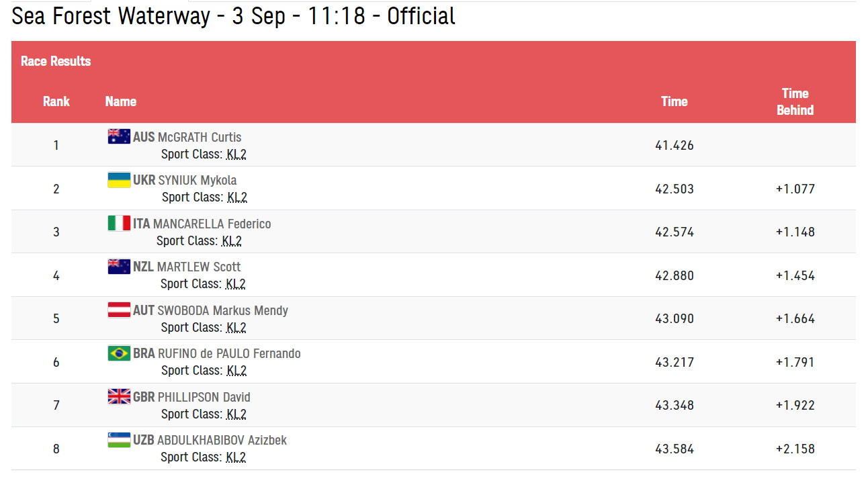This screenshot has width=868, height=493.
Task: Click the Brazilian flag icon
Action: click(119, 353)
